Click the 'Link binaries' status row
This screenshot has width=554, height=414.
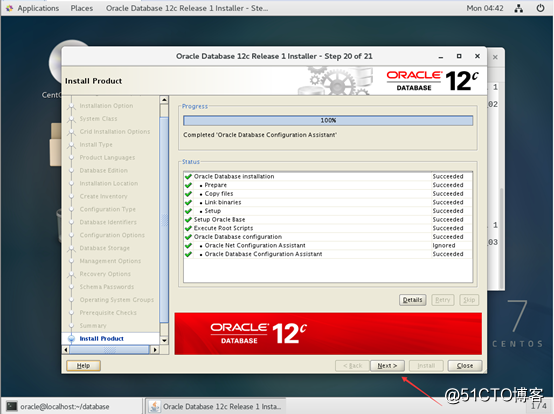click(328, 202)
